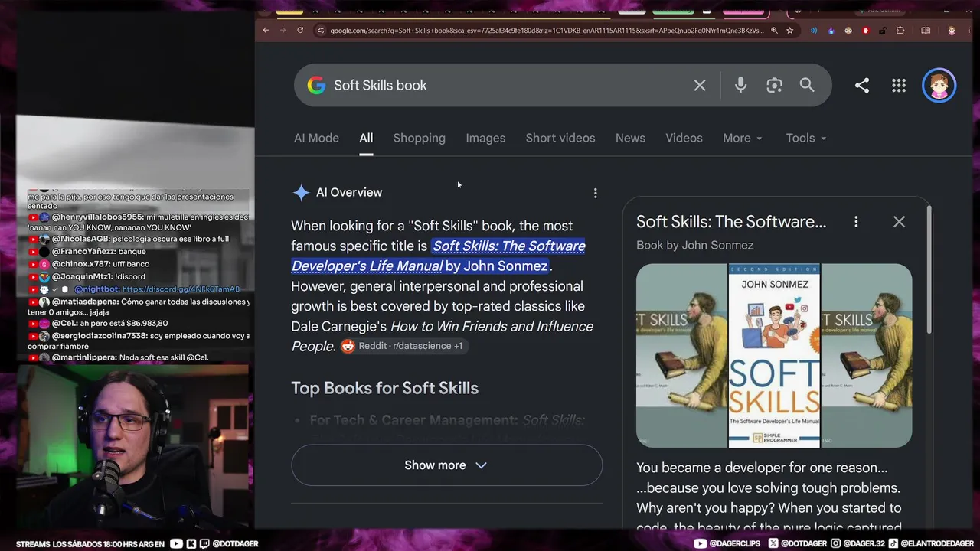This screenshot has width=980, height=551.
Task: Close the Soft Skills knowledge panel
Action: [899, 222]
